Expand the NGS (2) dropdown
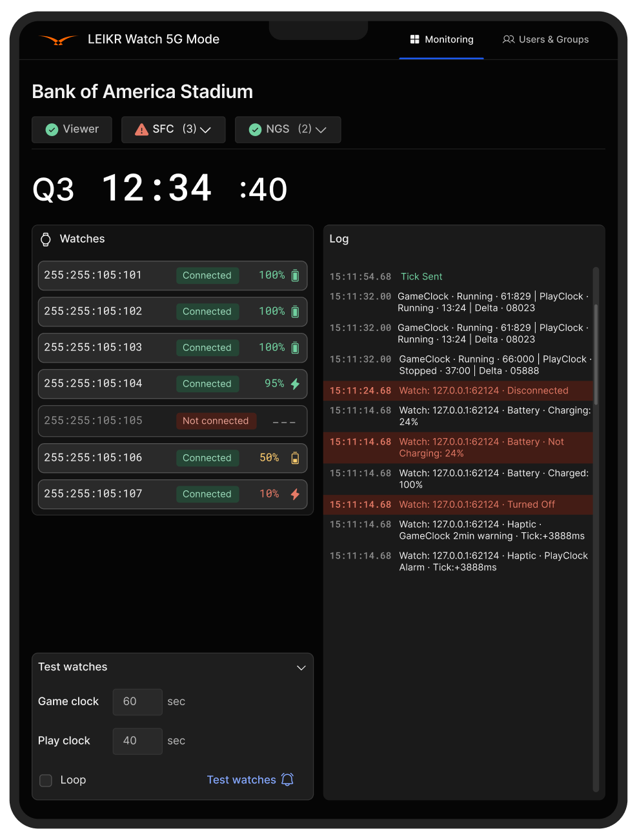 point(321,130)
